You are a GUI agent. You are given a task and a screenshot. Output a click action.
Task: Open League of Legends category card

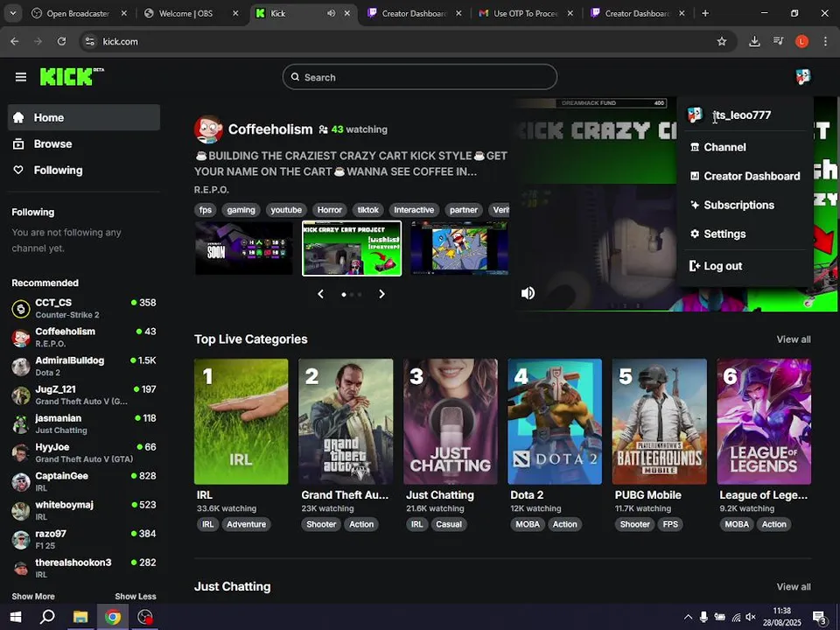[x=764, y=422]
